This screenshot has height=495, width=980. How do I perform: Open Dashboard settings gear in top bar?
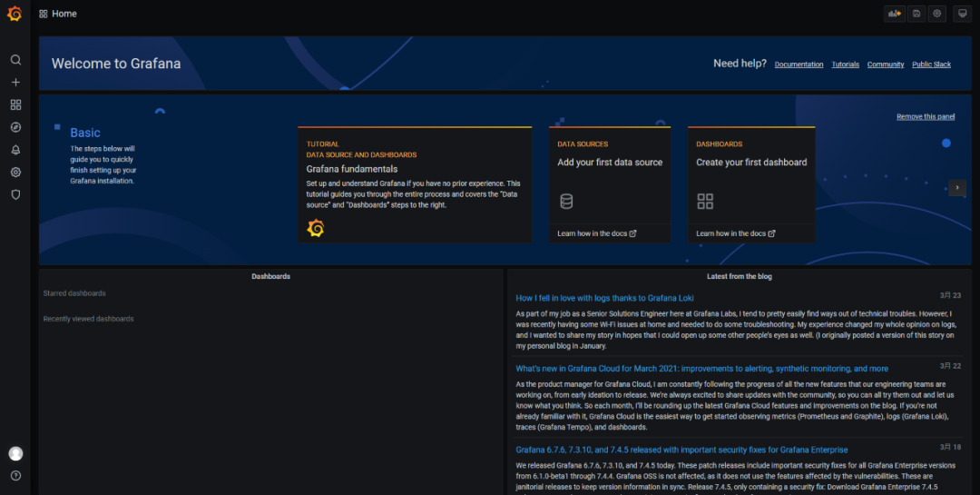point(936,13)
